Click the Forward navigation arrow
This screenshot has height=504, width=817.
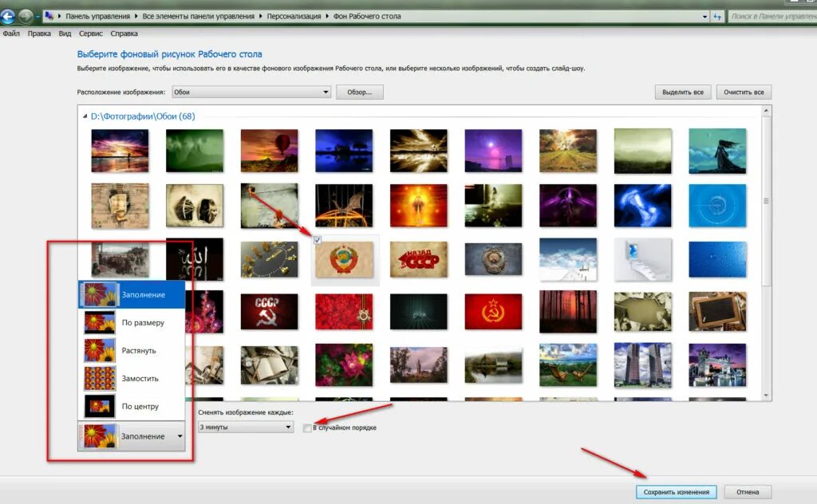pos(26,17)
